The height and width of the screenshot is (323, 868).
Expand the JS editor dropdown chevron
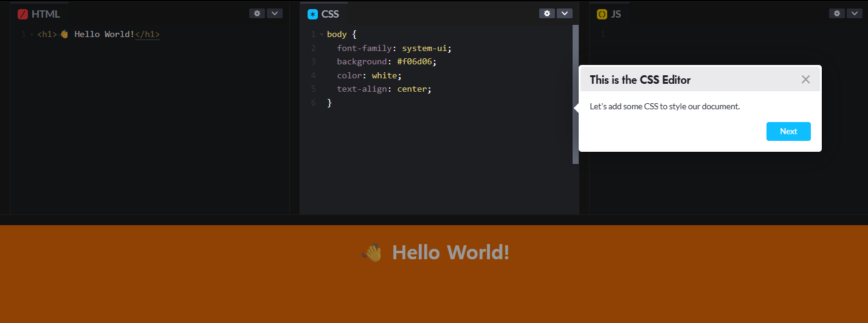(855, 13)
